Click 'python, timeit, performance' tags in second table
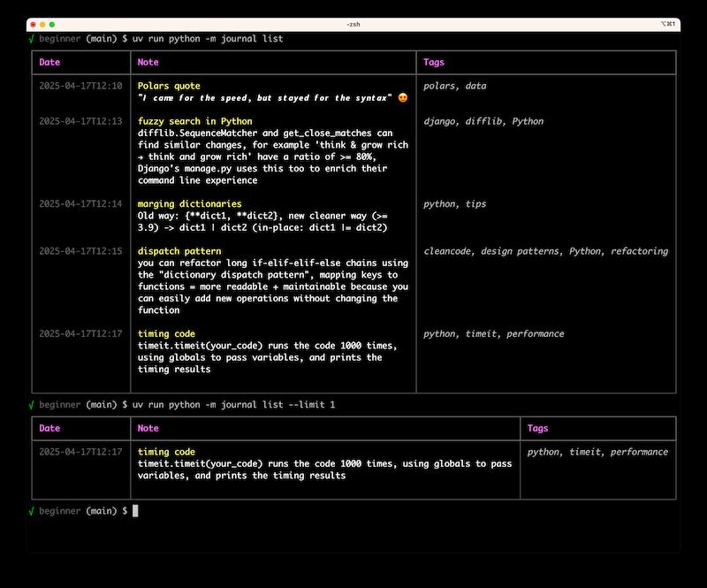This screenshot has height=588, width=707. [x=597, y=452]
